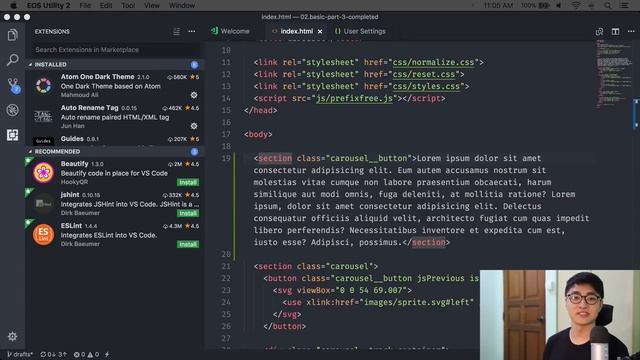
Task: Open js/prefixfree.js link in code
Action: click(354, 98)
